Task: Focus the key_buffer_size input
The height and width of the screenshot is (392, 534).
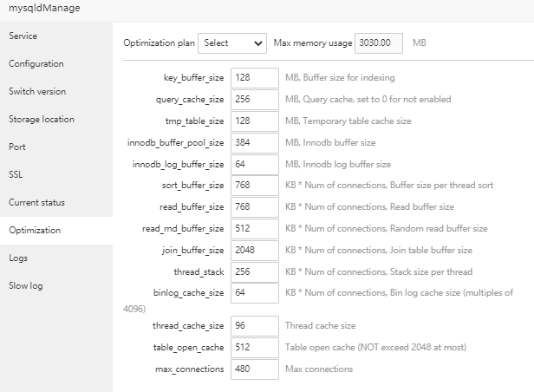Action: (254, 78)
